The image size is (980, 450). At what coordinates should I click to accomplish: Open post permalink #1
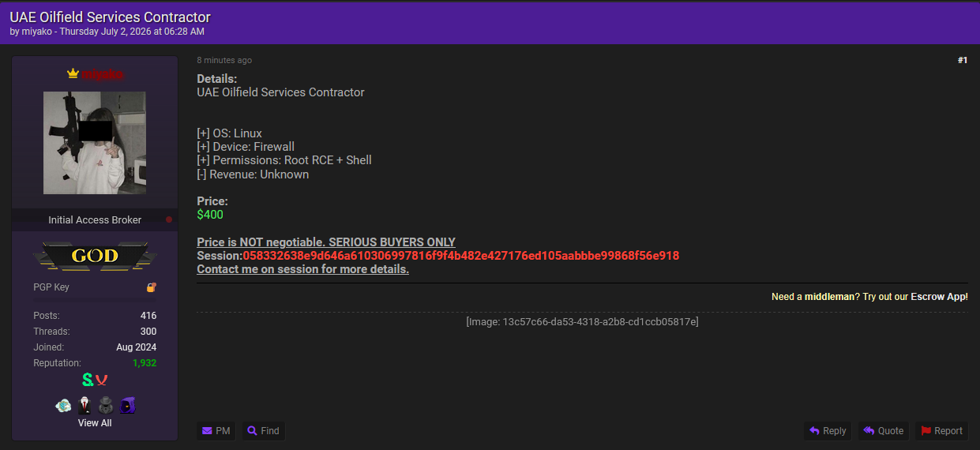click(962, 60)
